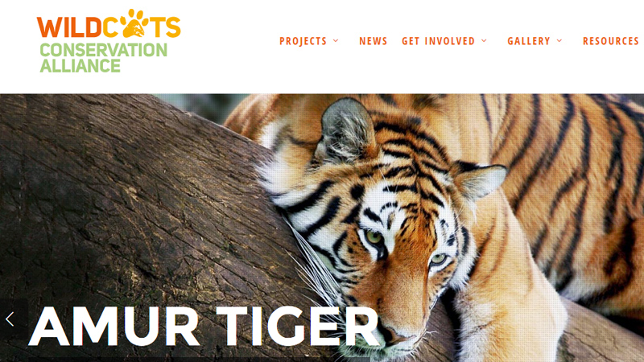This screenshot has height=362, width=644.
Task: Expand the Gallery dropdown chevron
Action: click(x=559, y=41)
